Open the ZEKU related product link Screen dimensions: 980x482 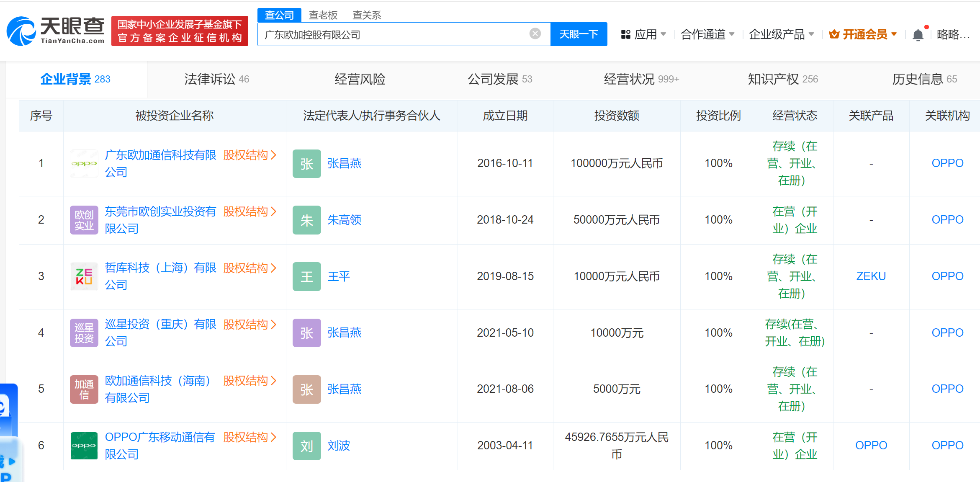point(871,276)
